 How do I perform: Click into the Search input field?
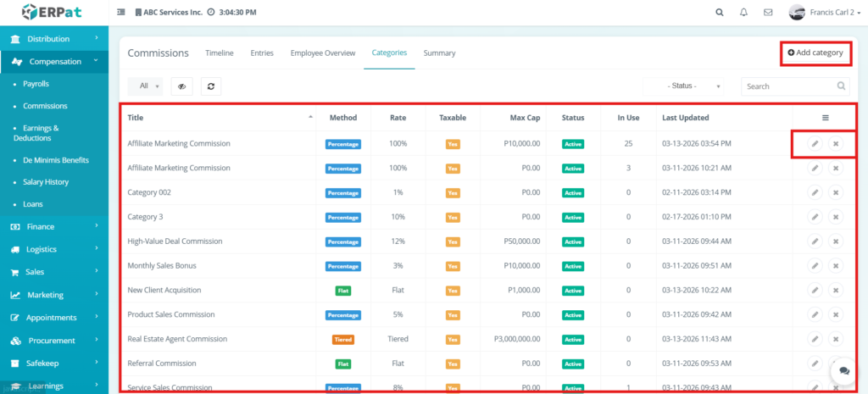coord(787,86)
